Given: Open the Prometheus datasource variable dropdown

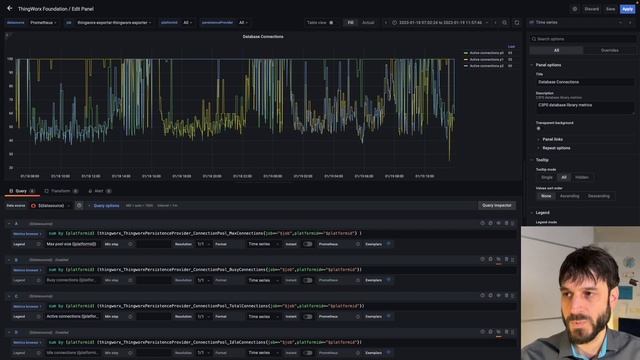Looking at the screenshot, I should tap(43, 22).
